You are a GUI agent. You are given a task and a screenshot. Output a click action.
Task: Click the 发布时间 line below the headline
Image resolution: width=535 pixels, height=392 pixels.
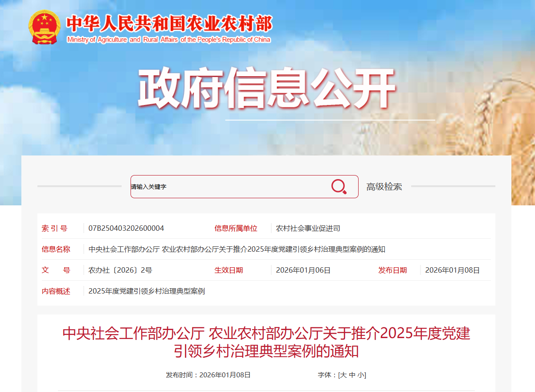pyautogui.click(x=208, y=375)
